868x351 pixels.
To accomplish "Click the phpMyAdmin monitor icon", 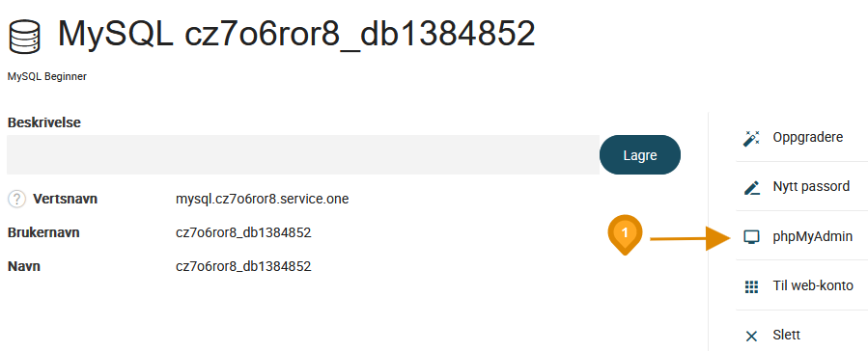I will tap(751, 237).
